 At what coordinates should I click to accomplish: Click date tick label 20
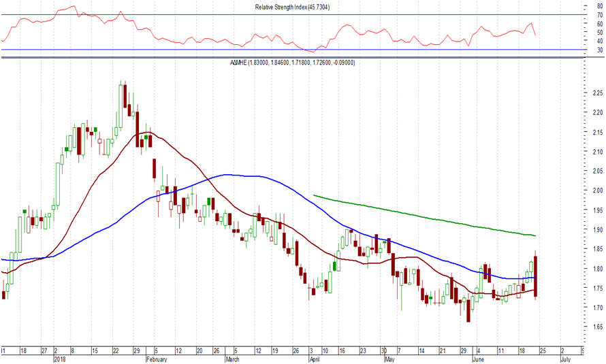(x=200, y=351)
